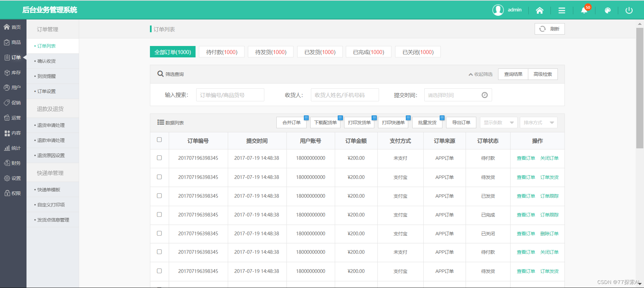644x288 pixels.
Task: Check the last visible 待发货 row checkbox
Action: [x=159, y=271]
